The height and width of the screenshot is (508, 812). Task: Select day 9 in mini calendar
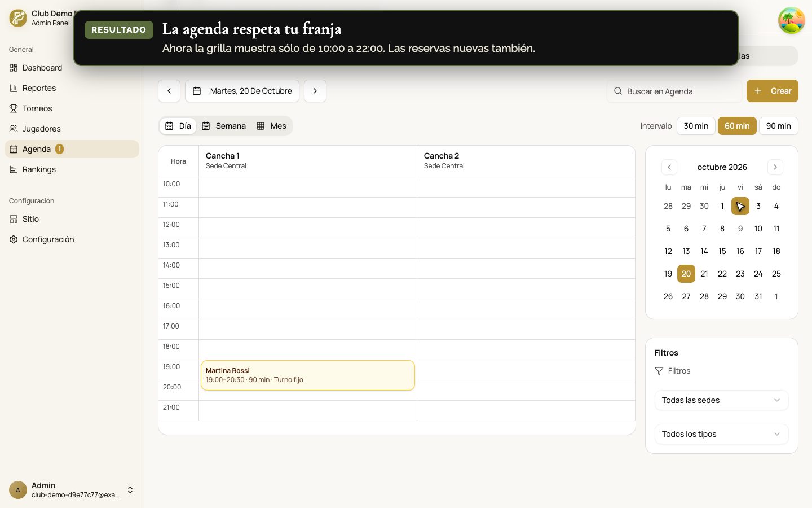[740, 229]
